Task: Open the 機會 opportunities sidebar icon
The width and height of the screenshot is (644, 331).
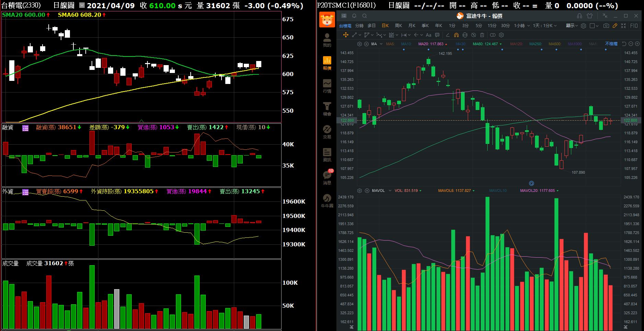Action: 327,109
